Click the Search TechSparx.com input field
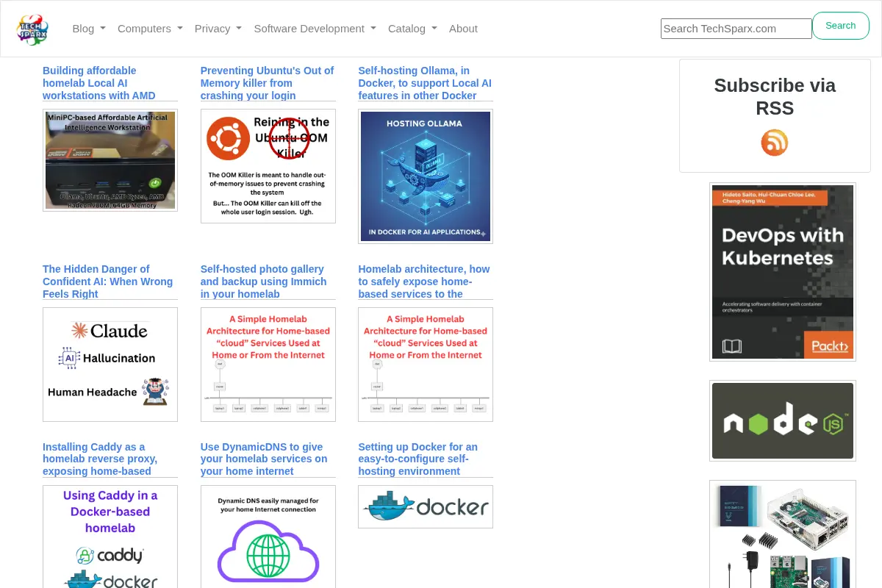Viewport: 882px width, 588px height. click(736, 29)
